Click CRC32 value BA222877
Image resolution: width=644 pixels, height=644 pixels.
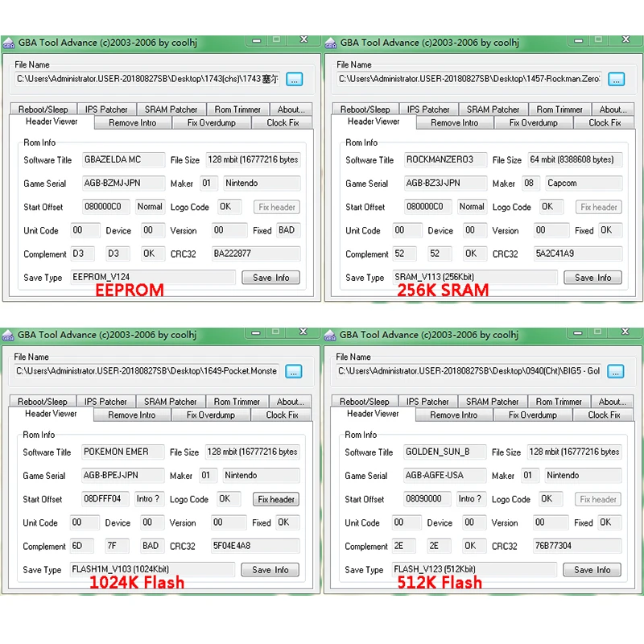tap(256, 254)
